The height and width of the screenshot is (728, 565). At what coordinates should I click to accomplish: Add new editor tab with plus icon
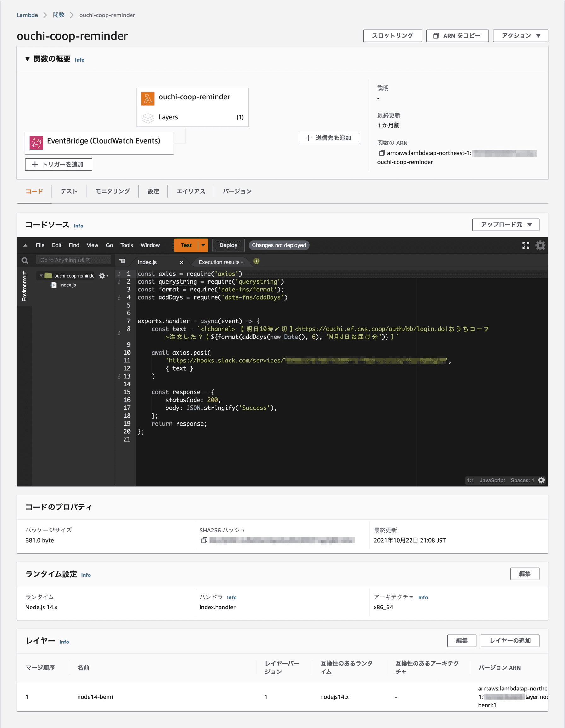256,261
